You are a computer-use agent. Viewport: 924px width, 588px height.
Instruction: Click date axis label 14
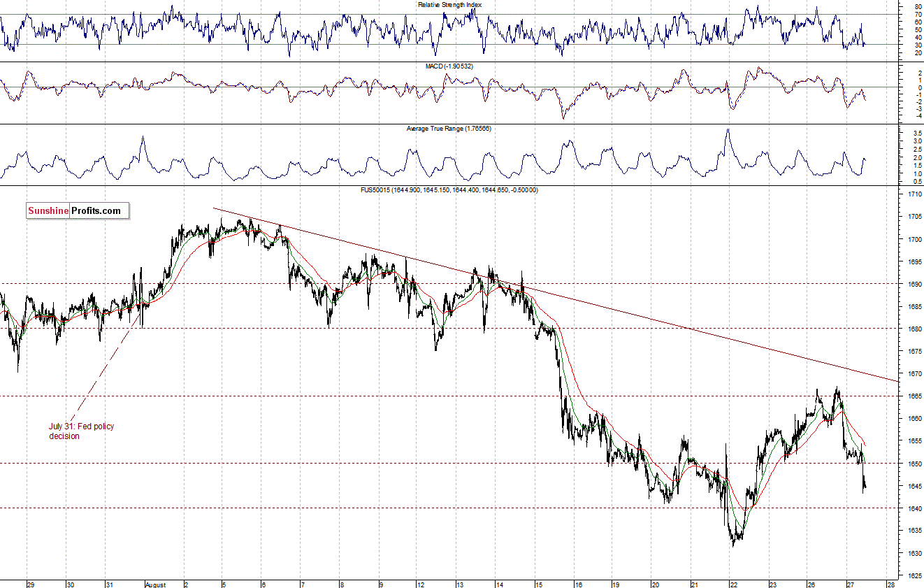[x=499, y=584]
